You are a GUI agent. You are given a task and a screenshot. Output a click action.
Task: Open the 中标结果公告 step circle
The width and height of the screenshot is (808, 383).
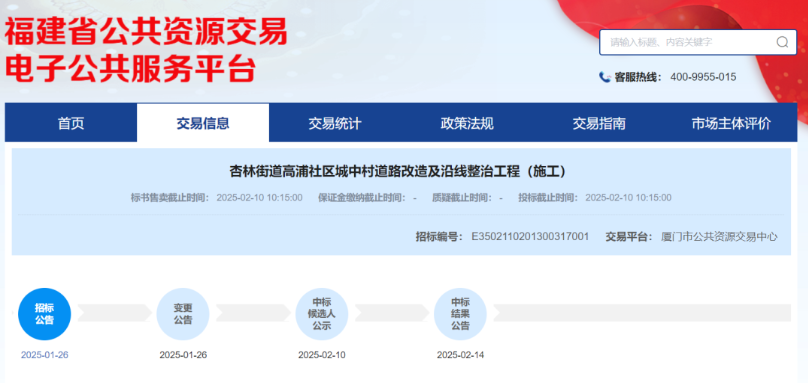coord(460,314)
